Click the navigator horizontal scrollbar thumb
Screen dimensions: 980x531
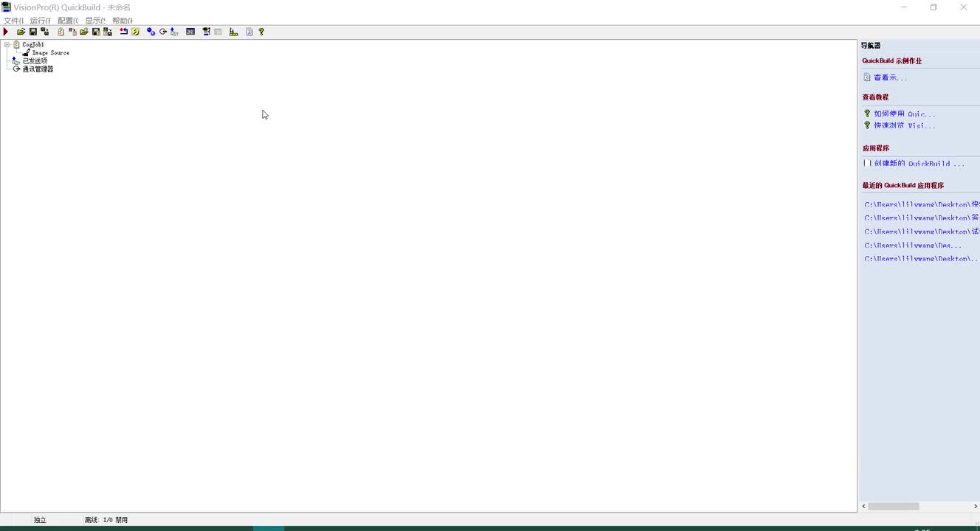click(x=894, y=507)
